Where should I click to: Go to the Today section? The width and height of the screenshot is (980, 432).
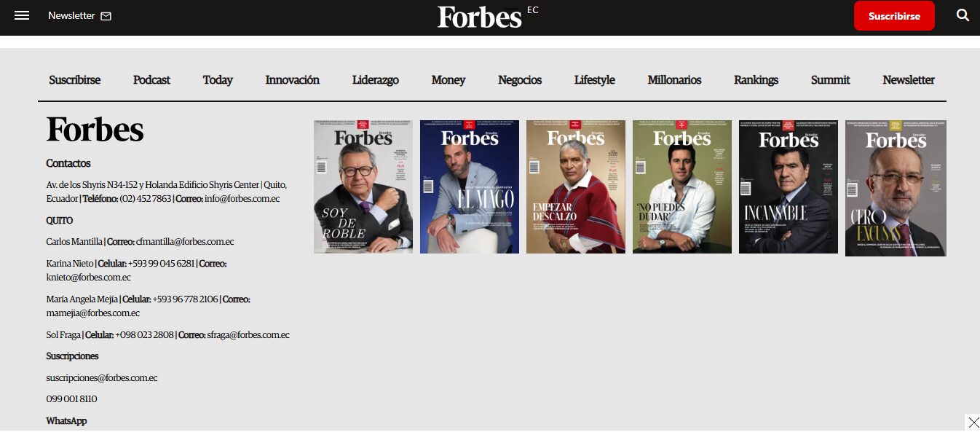(218, 80)
